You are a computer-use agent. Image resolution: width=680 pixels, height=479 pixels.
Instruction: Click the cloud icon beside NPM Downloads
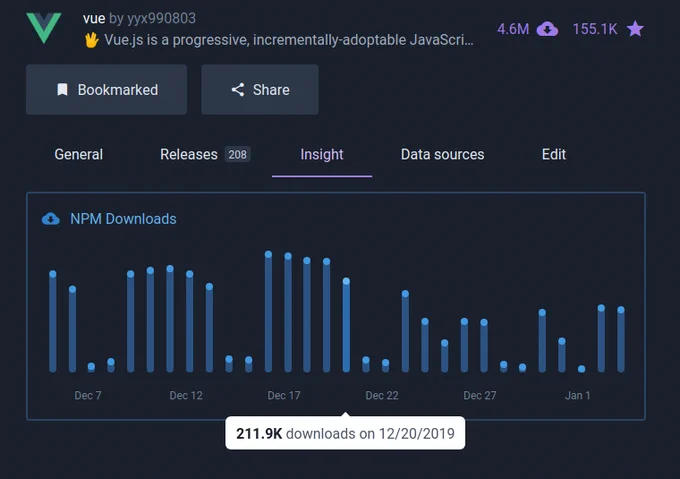pos(51,219)
